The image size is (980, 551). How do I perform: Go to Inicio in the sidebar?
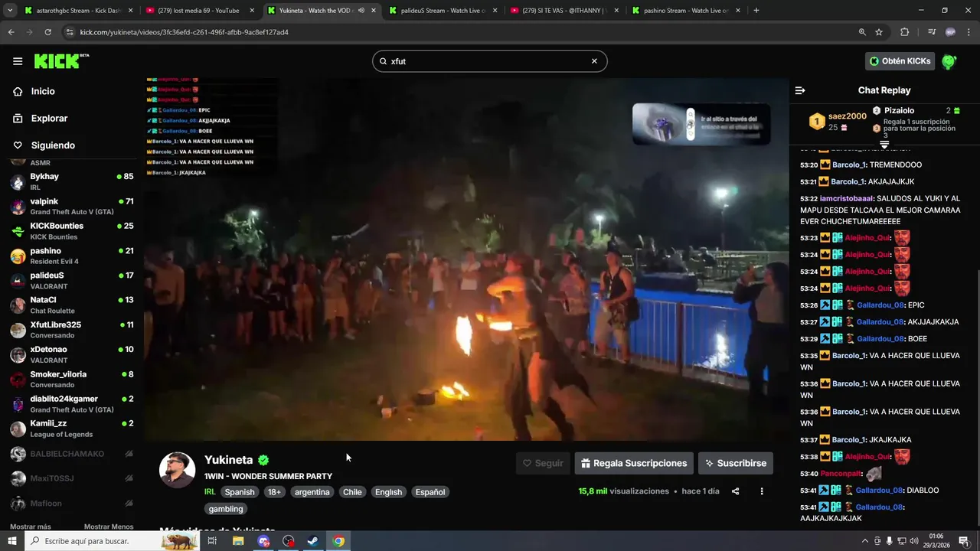coord(43,91)
